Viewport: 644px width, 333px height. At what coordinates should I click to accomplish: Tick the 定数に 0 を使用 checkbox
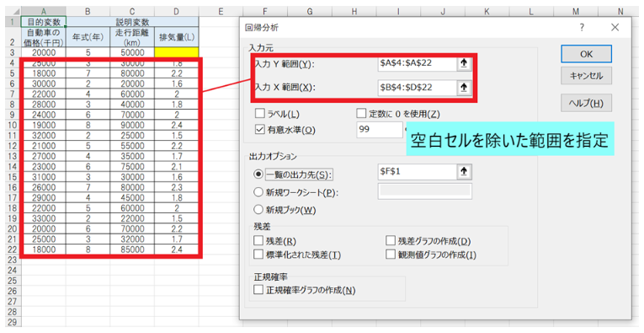pos(361,114)
